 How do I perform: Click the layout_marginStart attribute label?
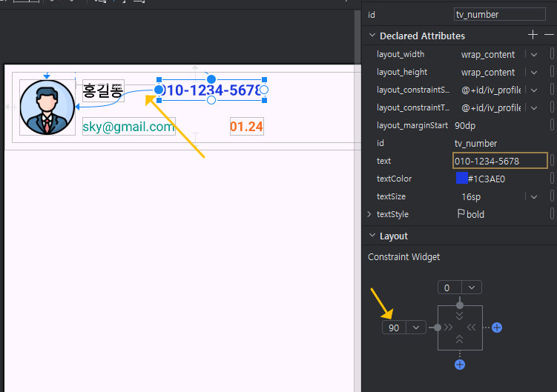pyautogui.click(x=412, y=125)
